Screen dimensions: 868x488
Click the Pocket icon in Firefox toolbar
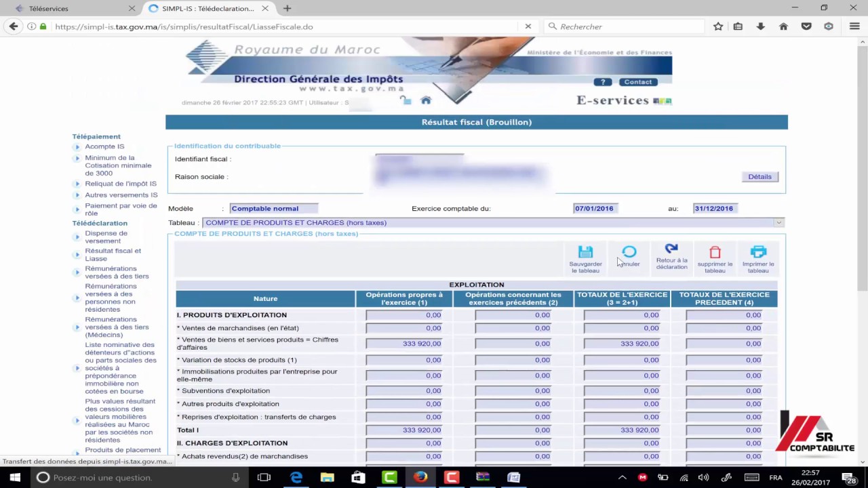[806, 26]
